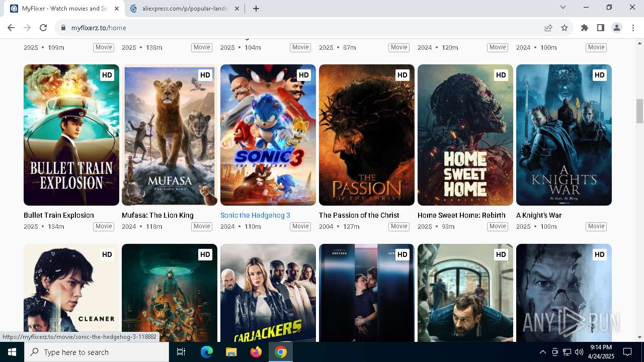
Task: Click the Movie tag under A Knight's War
Action: click(596, 227)
